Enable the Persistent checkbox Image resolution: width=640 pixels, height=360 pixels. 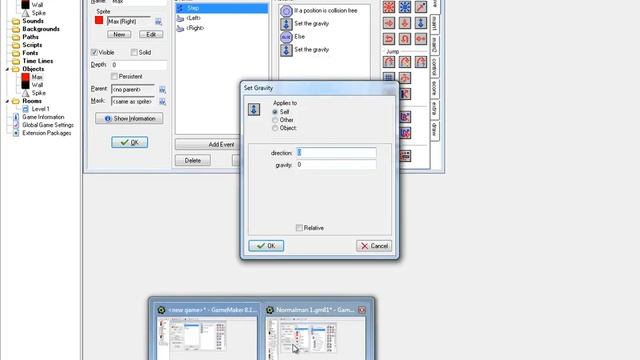[x=114, y=76]
